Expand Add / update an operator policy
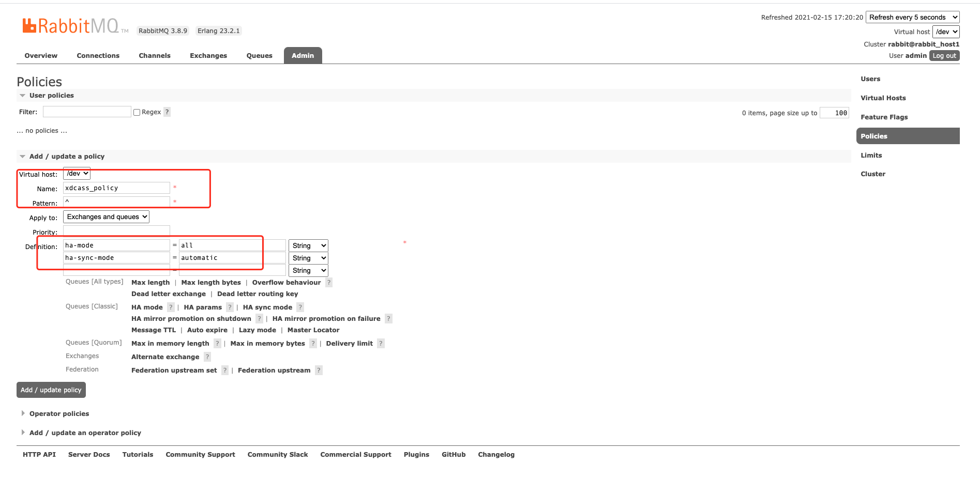 [x=85, y=433]
